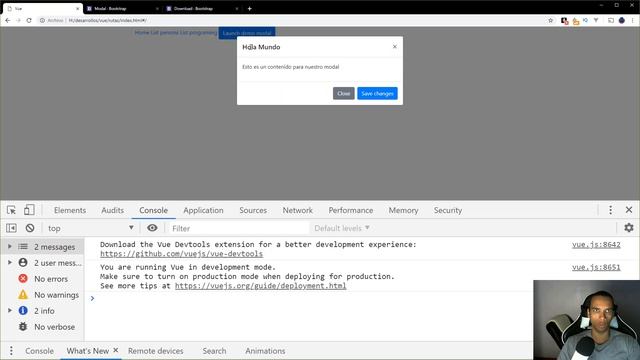Open the Animations drawer tab
Viewport: 640px width, 360px height.
pyautogui.click(x=265, y=351)
